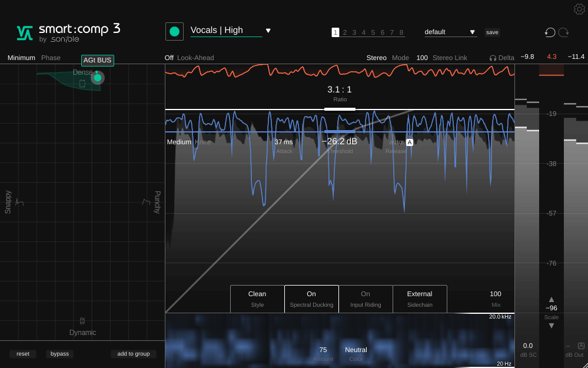Open the default preset dropdown

tap(472, 32)
